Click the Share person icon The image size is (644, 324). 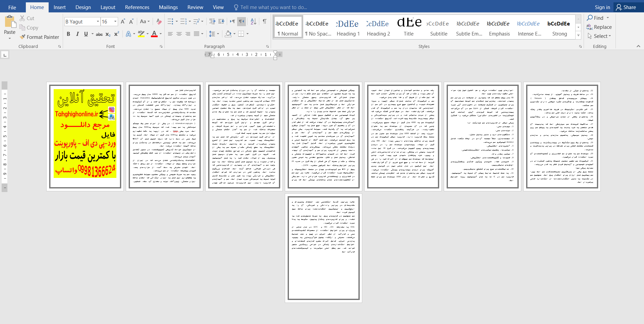coord(619,7)
